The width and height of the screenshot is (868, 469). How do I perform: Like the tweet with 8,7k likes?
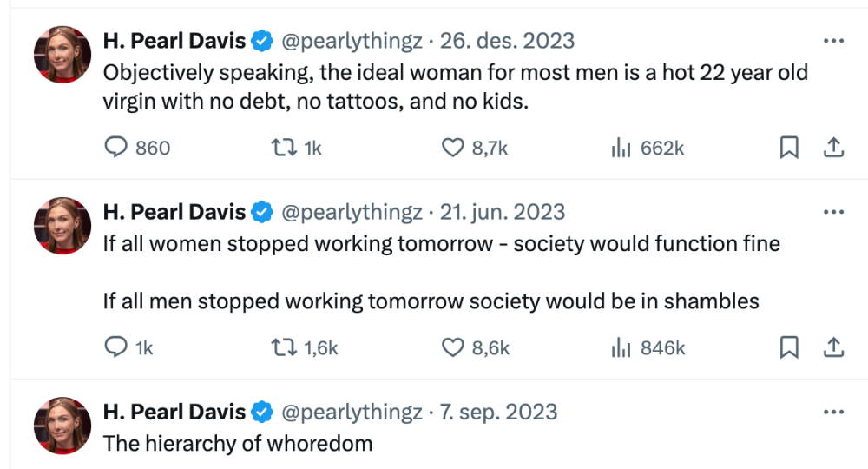(475, 148)
